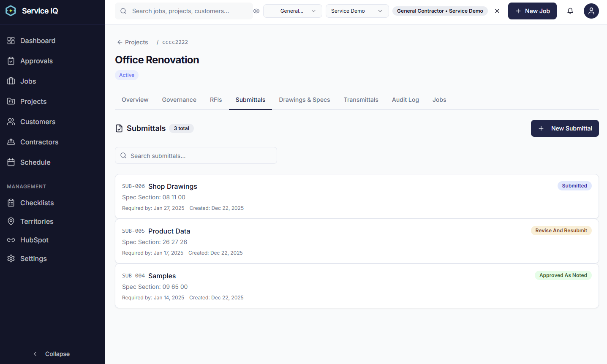Click Approved As Noted status badge

click(x=563, y=275)
